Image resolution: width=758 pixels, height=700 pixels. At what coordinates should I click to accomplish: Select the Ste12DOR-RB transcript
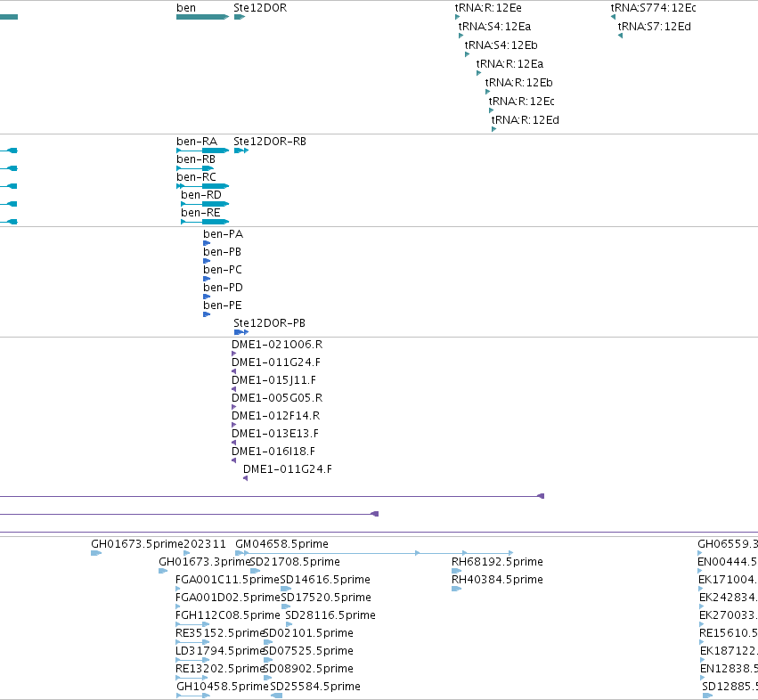point(241,151)
